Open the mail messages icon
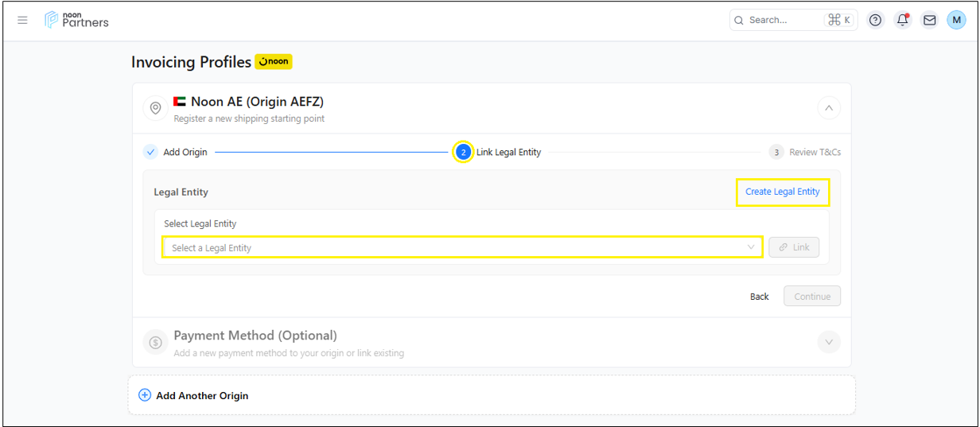This screenshot has height=427, width=980. click(929, 21)
